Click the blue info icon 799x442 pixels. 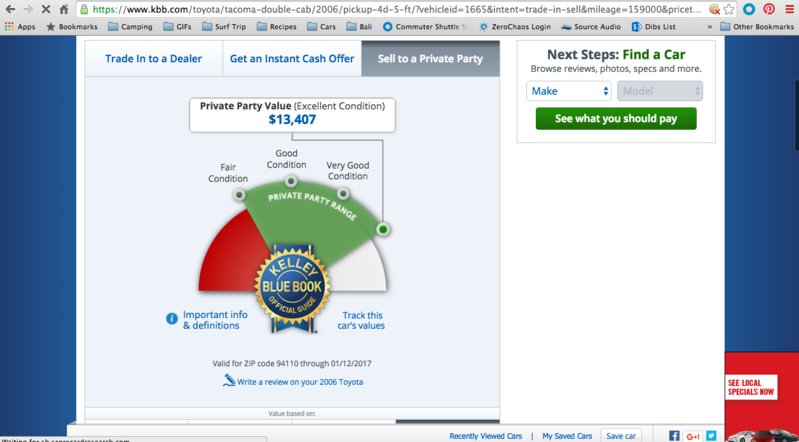pyautogui.click(x=172, y=319)
